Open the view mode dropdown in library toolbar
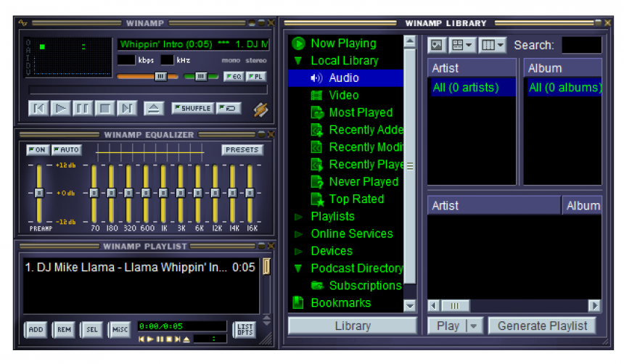Screen dimensions: 624x364 (461, 45)
